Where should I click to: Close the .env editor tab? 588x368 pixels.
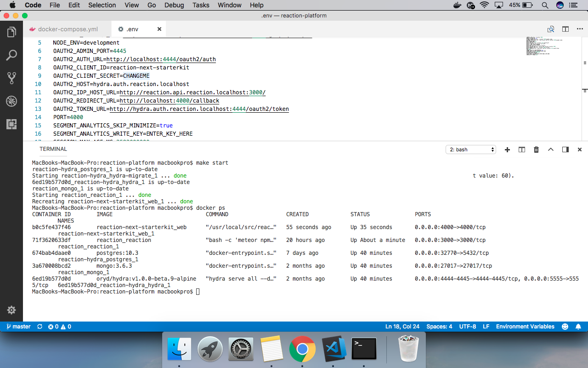point(159,29)
